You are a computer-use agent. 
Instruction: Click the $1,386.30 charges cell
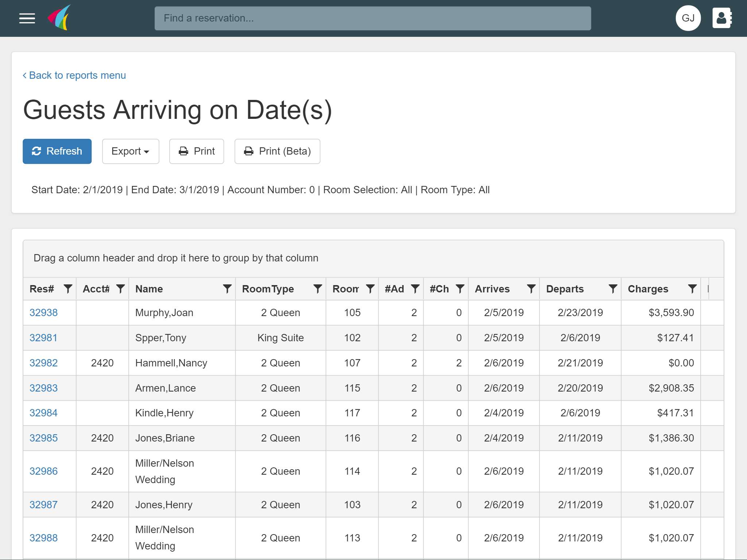pos(661,438)
